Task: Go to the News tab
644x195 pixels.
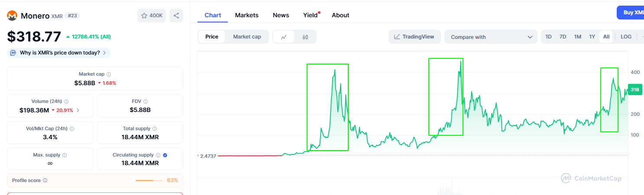Action: [281, 15]
